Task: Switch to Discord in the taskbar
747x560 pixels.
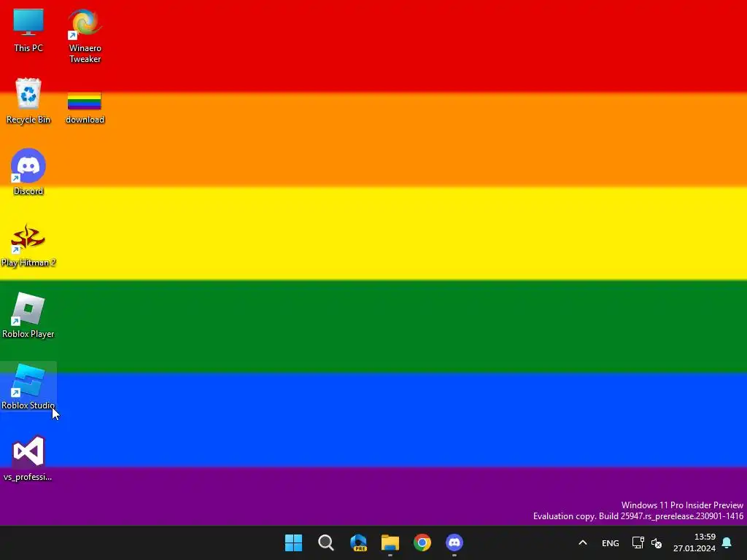Action: 454,542
